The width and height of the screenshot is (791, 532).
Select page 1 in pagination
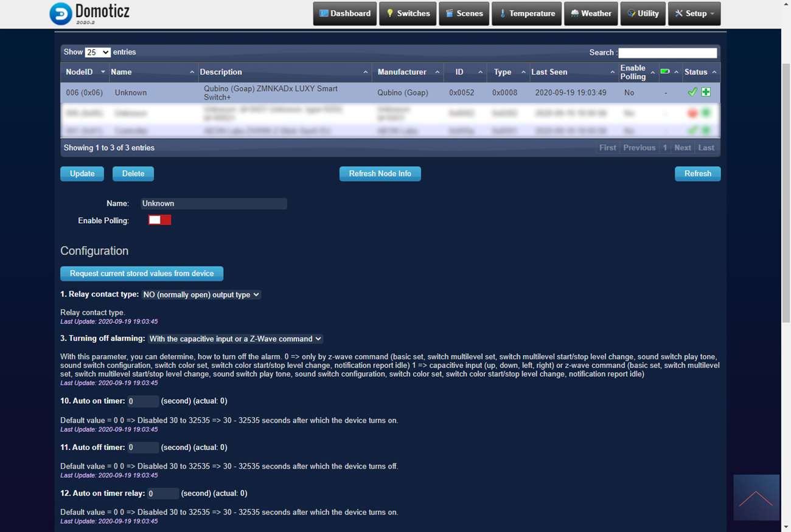pyautogui.click(x=665, y=148)
